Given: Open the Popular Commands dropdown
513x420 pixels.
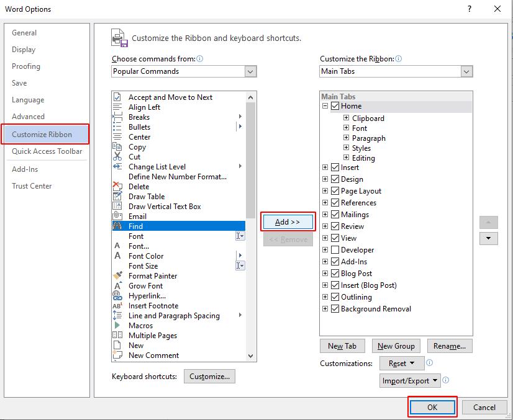Looking at the screenshot, I should (251, 71).
